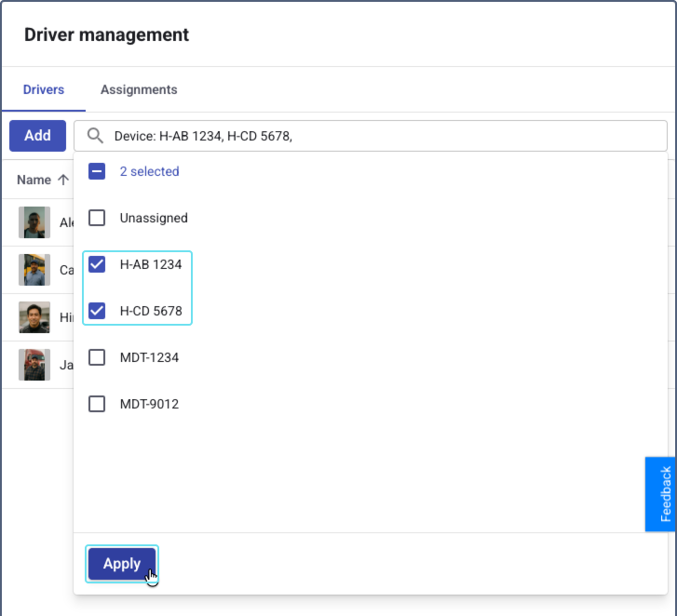Image resolution: width=677 pixels, height=616 pixels.
Task: Click the Device filter search field
Action: pos(371,136)
